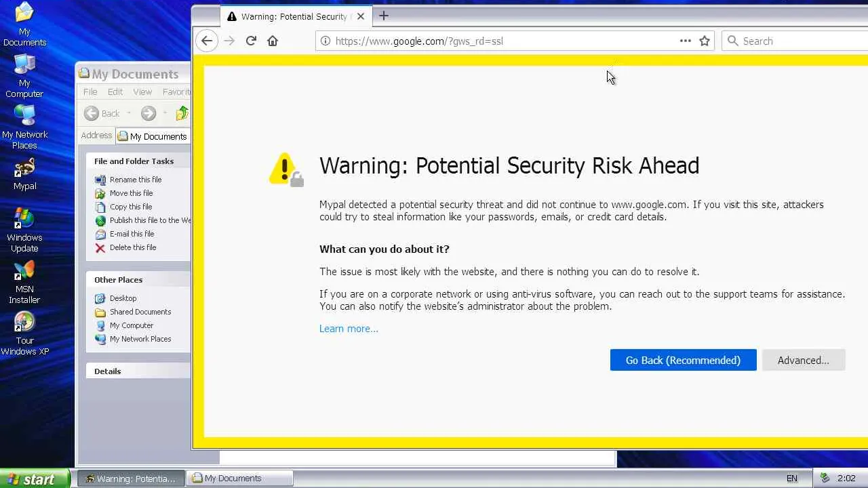
Task: Choose Rename this file task
Action: pos(136,180)
